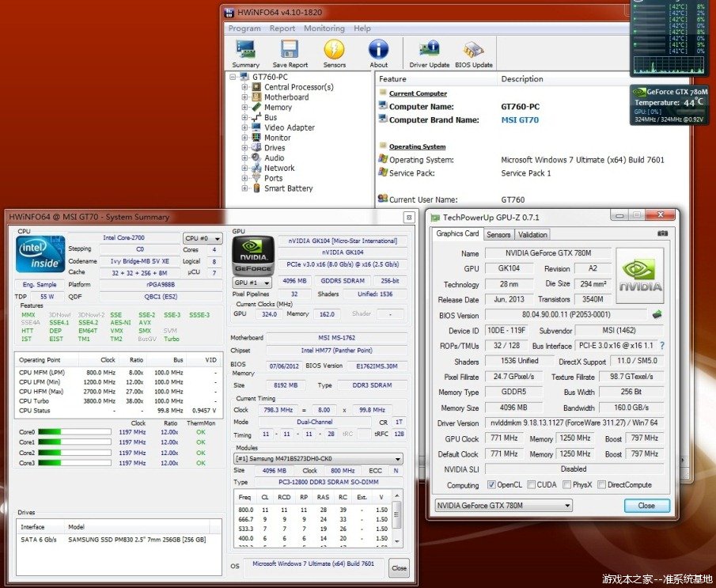716x588 pixels.
Task: Click the 'MSI MS-1762' motherboard value
Action: click(x=336, y=338)
